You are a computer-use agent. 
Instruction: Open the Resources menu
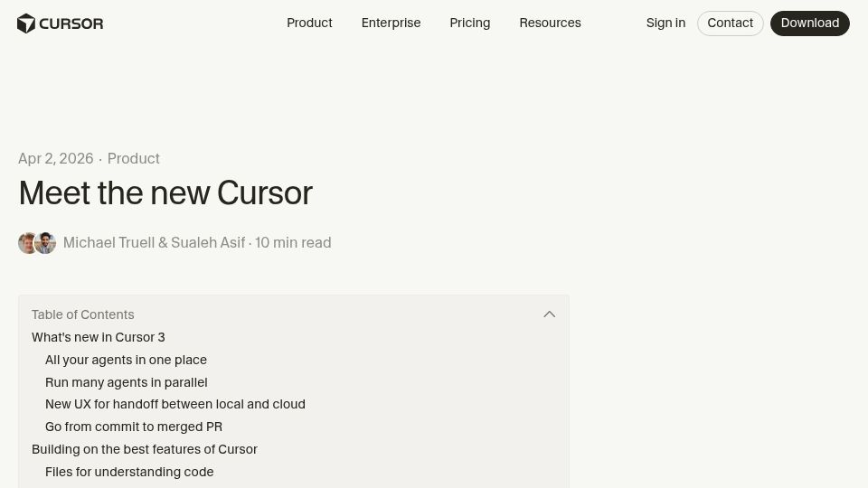tap(550, 23)
